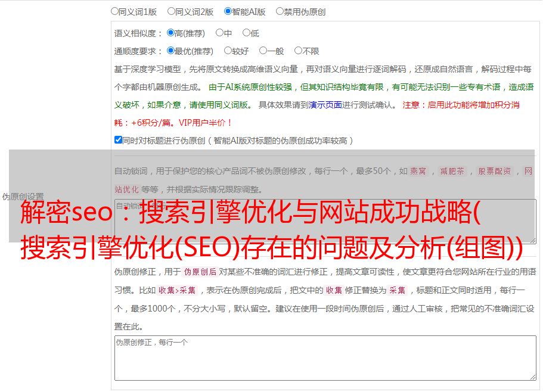Click the 伪原创设置 label
Image resolution: width=543 pixels, height=392 pixels.
pyautogui.click(x=23, y=197)
